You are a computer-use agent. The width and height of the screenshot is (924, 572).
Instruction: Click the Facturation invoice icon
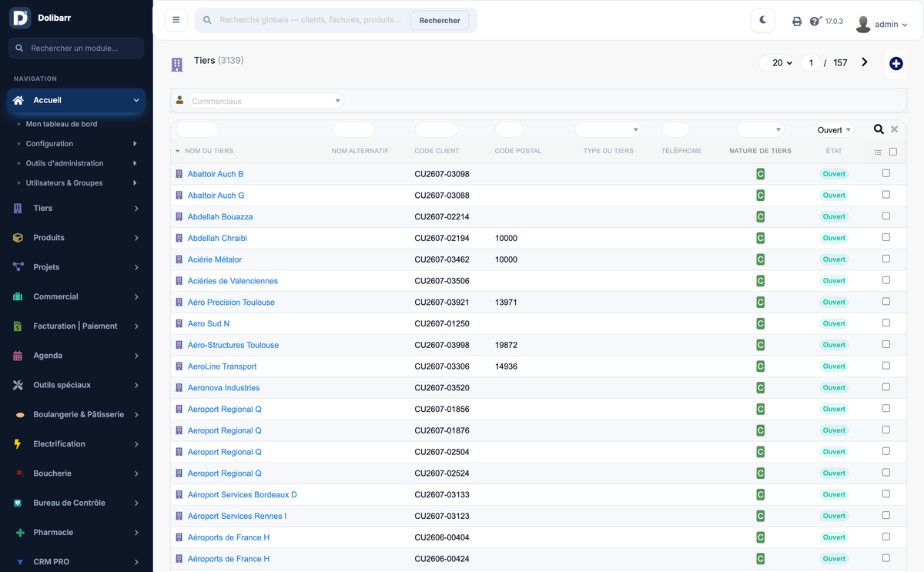tap(18, 326)
